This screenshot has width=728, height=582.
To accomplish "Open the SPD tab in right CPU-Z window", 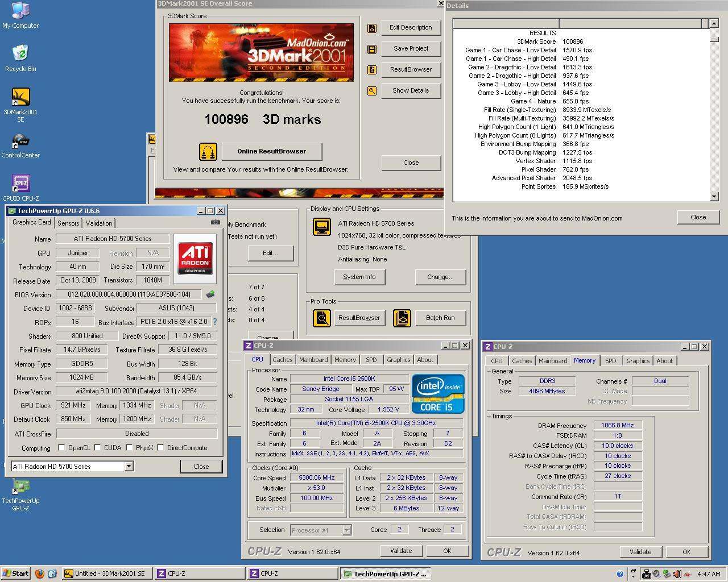I will click(x=610, y=361).
